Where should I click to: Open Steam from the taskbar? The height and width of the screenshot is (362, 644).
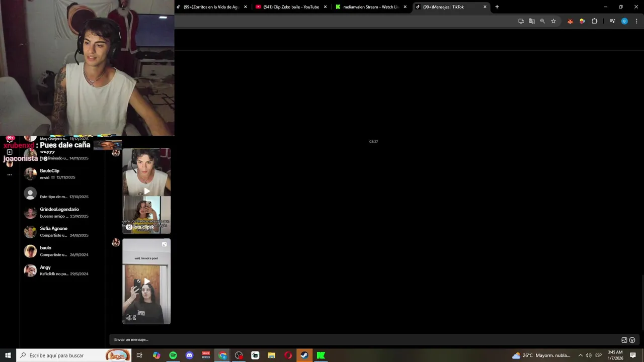(x=304, y=355)
